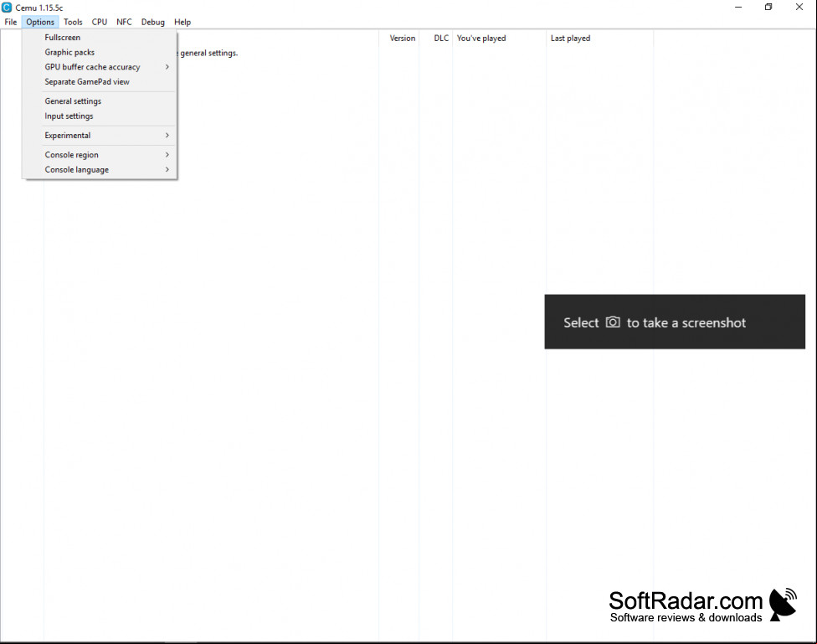Minimize the Cemu window
The image size is (817, 644).
pyautogui.click(x=738, y=8)
